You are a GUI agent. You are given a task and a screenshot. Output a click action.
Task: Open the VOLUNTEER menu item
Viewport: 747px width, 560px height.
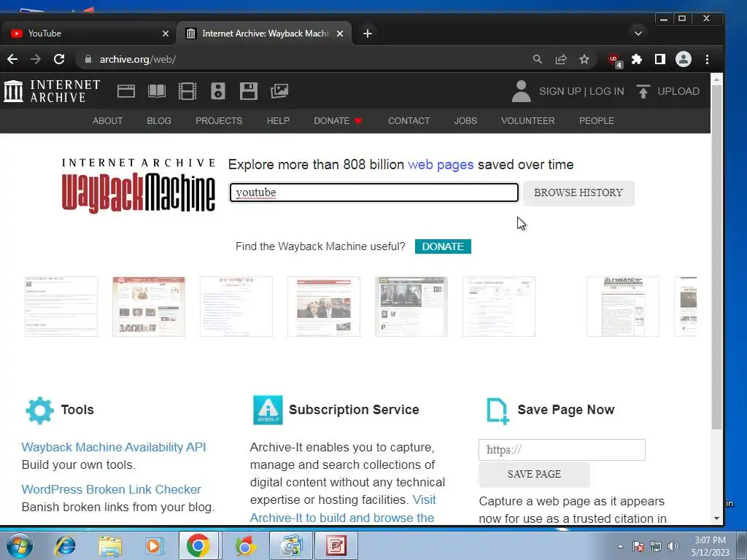coord(527,121)
